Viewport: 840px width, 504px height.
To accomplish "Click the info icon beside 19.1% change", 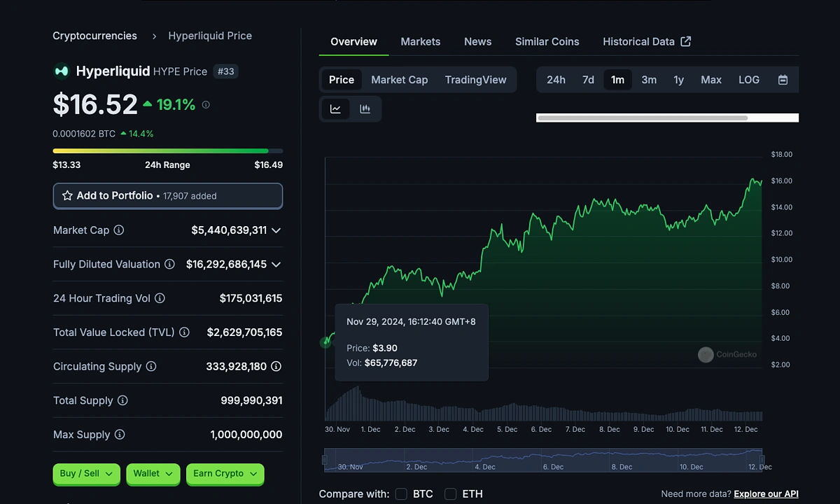I will (x=206, y=104).
